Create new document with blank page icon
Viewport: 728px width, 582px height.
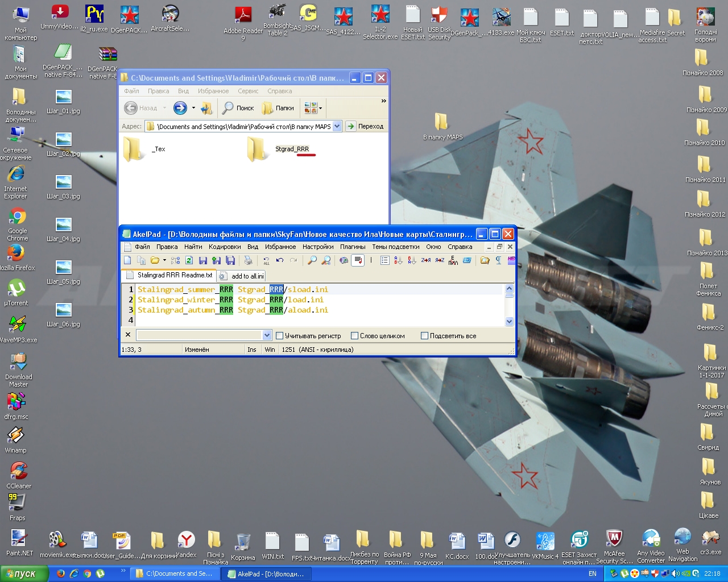[127, 260]
